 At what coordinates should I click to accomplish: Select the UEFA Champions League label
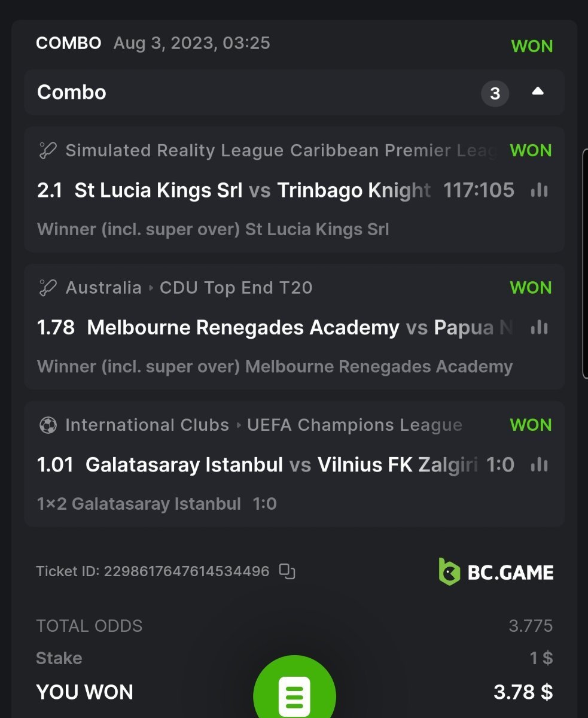(354, 425)
